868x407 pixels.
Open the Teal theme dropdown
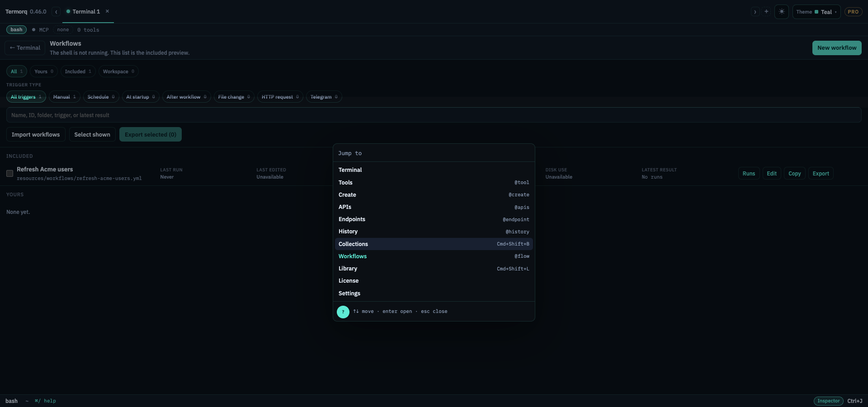[816, 12]
